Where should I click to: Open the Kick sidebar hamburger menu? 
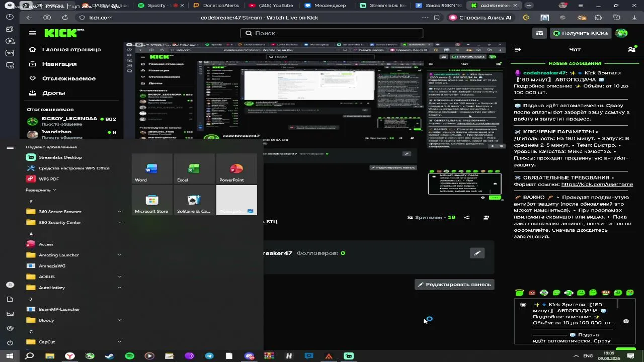[33, 33]
